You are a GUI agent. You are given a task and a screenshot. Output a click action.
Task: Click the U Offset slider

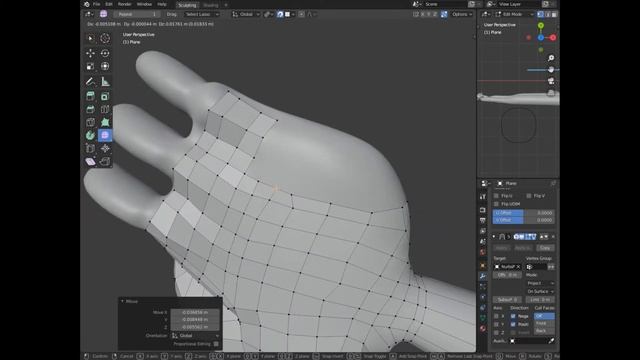pos(523,213)
